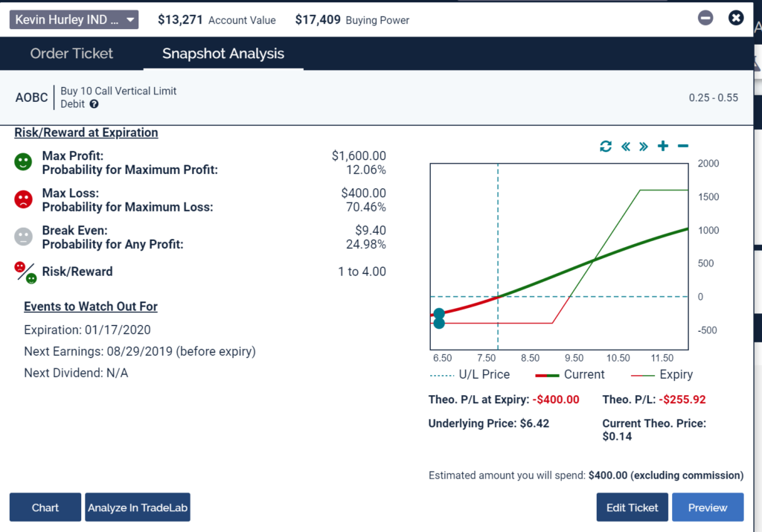Click the gray neutral Break Even icon
This screenshot has height=532, width=762.
click(x=24, y=237)
